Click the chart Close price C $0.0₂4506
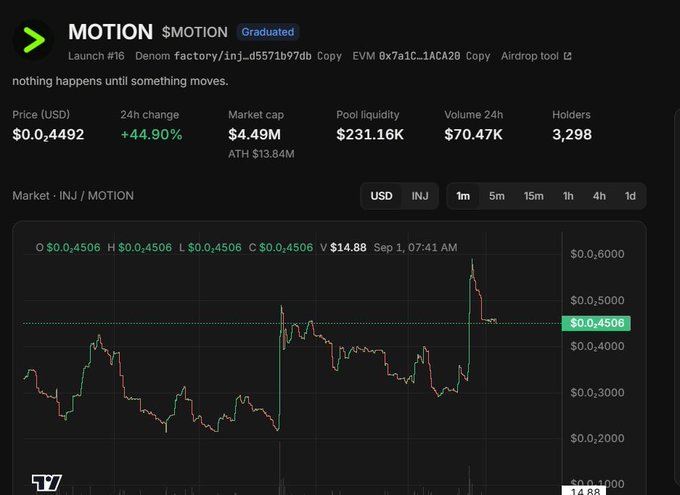The image size is (680, 495). [x=281, y=248]
